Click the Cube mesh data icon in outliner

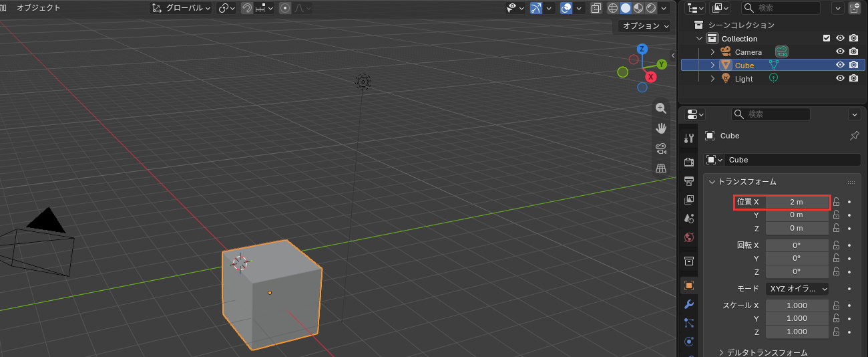(774, 66)
